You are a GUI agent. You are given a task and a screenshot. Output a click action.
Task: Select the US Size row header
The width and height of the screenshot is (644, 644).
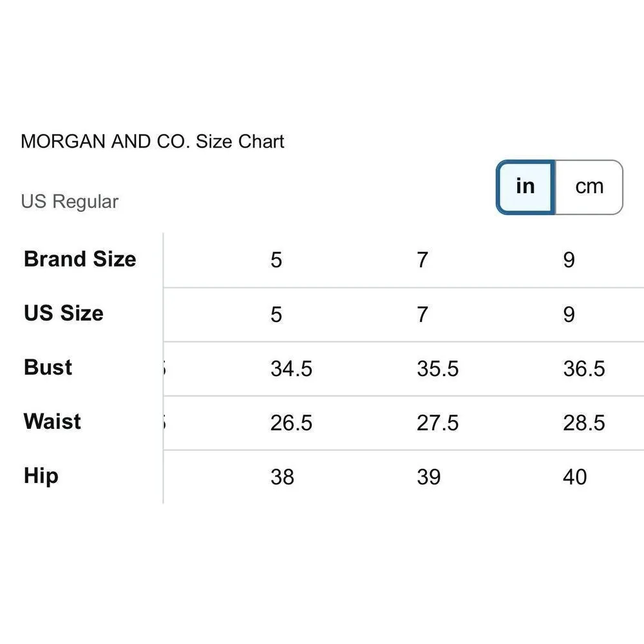click(63, 313)
